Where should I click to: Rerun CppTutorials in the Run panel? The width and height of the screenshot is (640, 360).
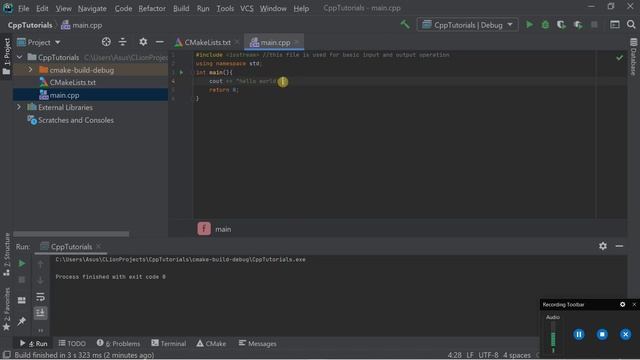22,264
